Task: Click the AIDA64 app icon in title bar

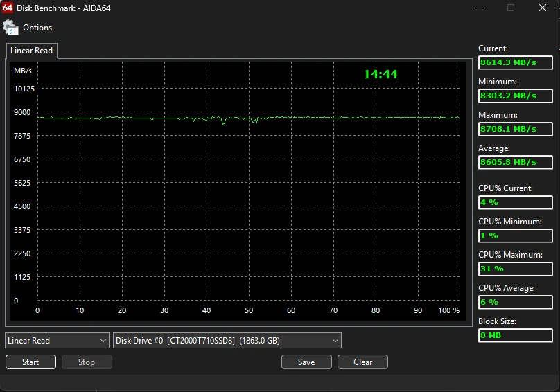Action: point(8,8)
